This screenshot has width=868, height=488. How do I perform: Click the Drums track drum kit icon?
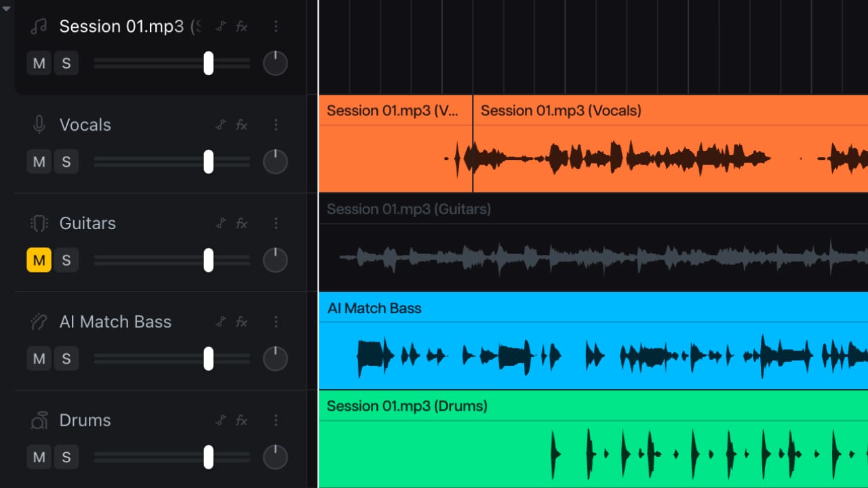pos(39,420)
